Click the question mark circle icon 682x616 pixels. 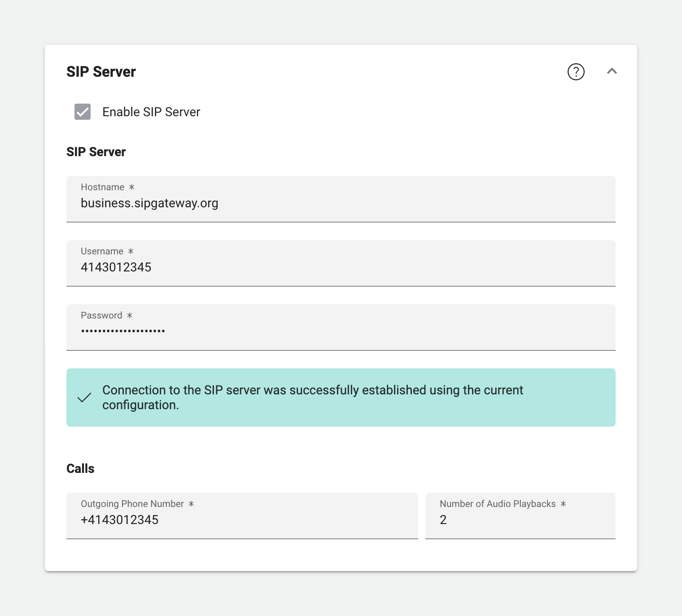pyautogui.click(x=576, y=72)
